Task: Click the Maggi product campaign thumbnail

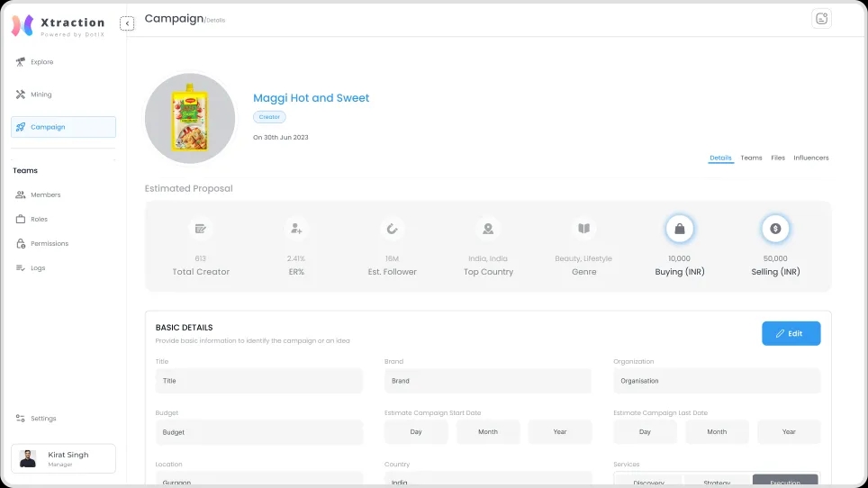Action: pos(190,119)
